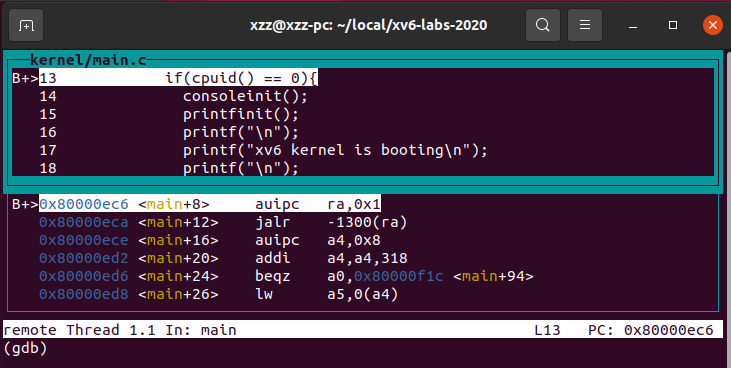The height and width of the screenshot is (368, 731).
Task: Click the auipc ra,0x1 instruction
Action: click(318, 204)
